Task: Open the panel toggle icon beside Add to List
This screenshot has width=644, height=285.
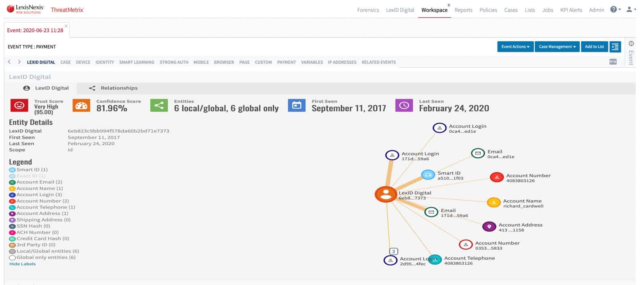Action: [615, 47]
